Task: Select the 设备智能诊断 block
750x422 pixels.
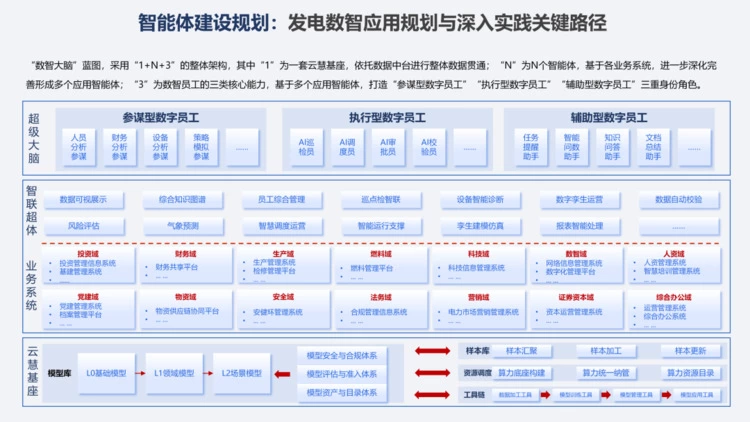Action: (480, 200)
